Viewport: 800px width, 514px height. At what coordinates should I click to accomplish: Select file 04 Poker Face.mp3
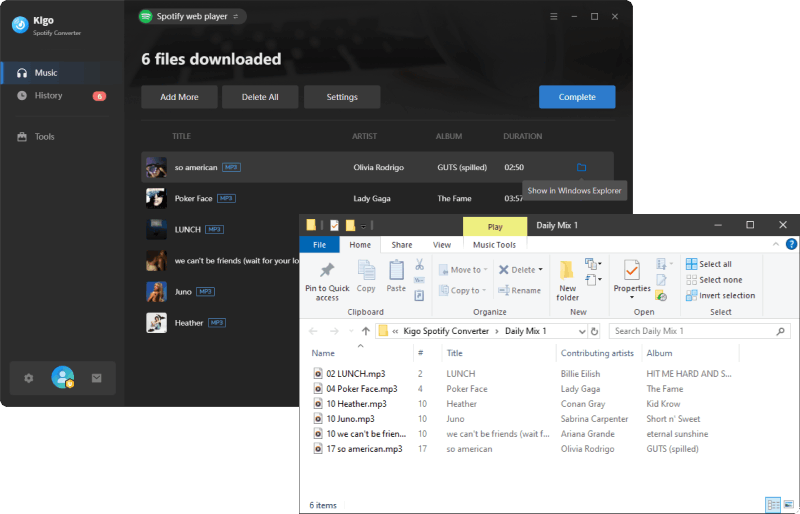point(362,389)
